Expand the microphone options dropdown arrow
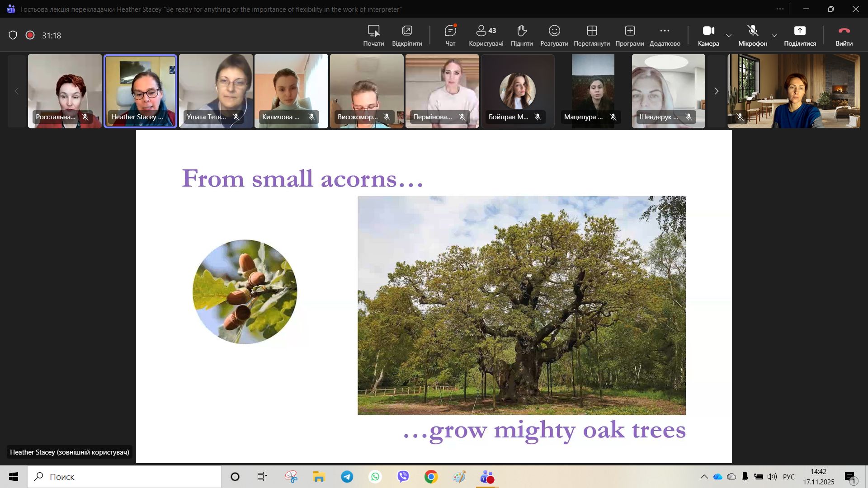This screenshot has height=488, width=868. (774, 35)
